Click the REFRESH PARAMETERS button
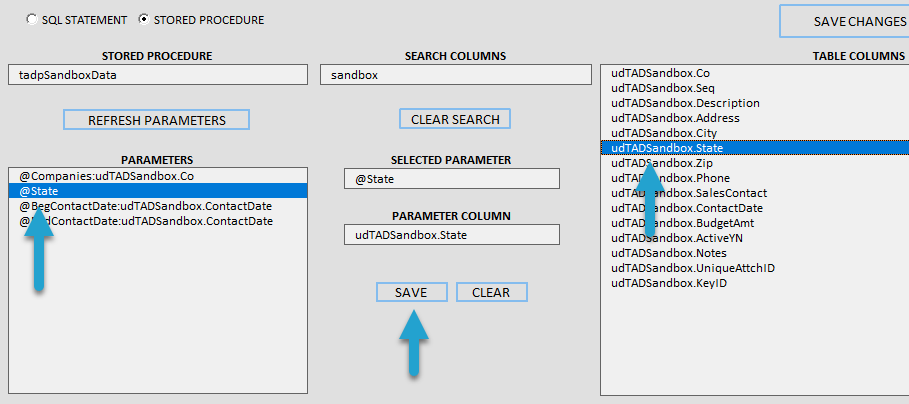This screenshot has height=404, width=909. 157,120
